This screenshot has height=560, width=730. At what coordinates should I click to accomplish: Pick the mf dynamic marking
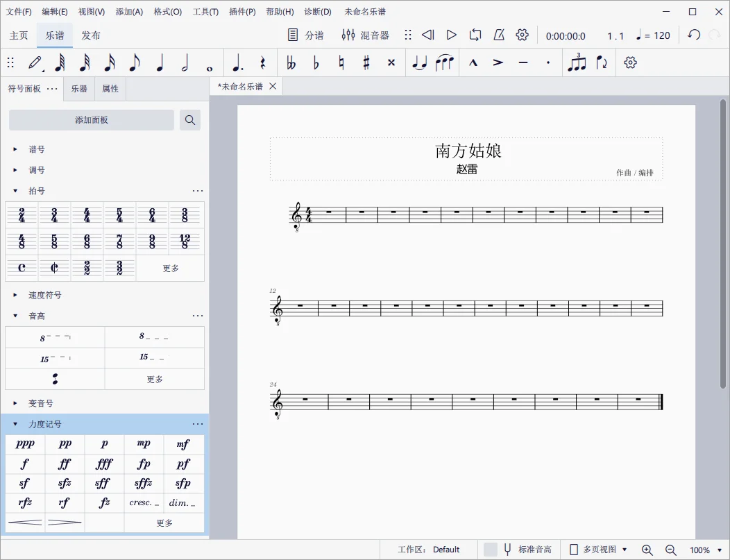[183, 444]
